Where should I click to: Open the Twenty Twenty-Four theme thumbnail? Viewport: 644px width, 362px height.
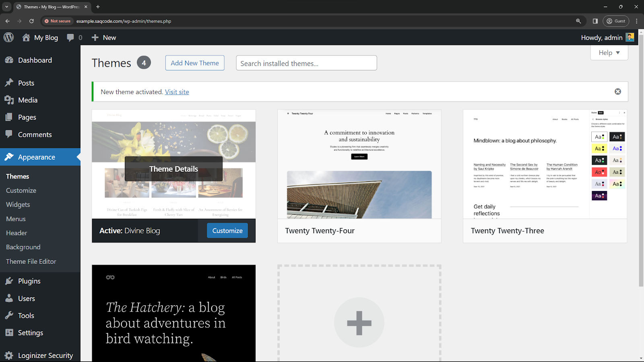tap(359, 164)
